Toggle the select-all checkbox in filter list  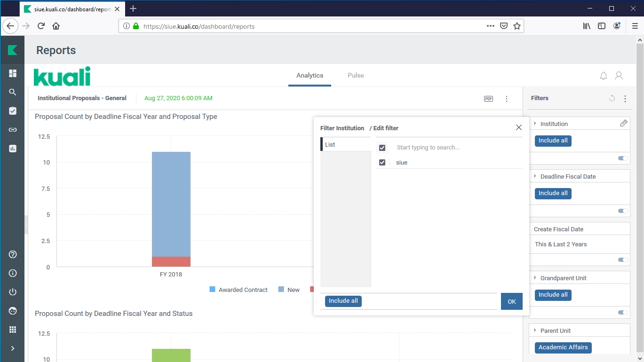click(382, 148)
